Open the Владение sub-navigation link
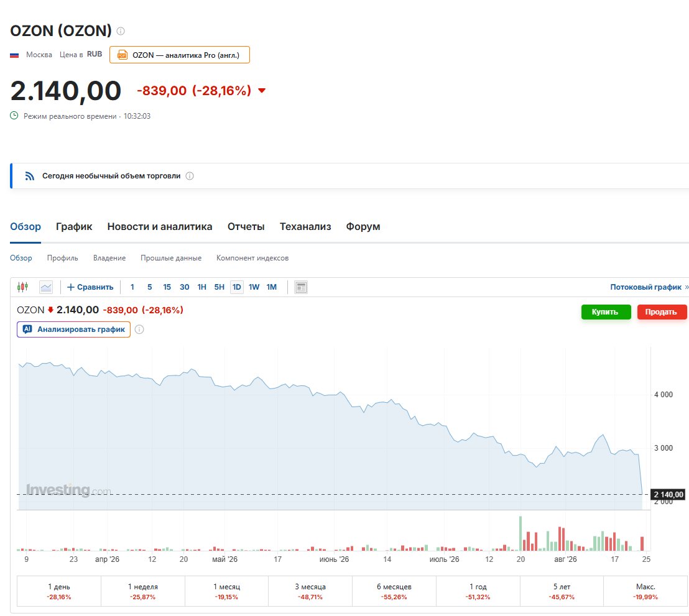Image resolution: width=689 pixels, height=616 pixels. pos(109,258)
